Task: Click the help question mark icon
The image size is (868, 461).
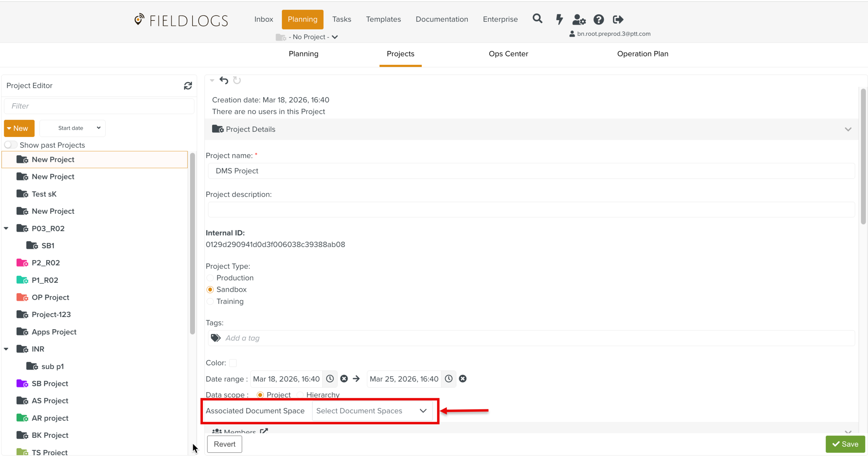Action: click(598, 19)
